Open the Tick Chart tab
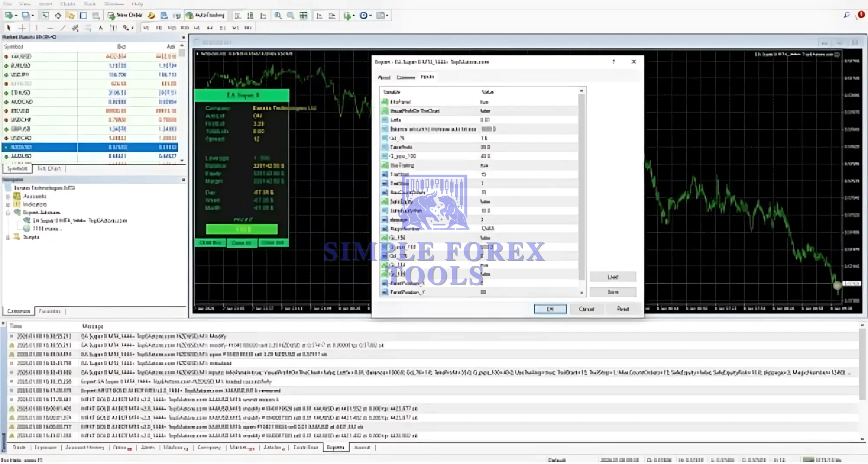The height and width of the screenshot is (464, 868). (49, 169)
